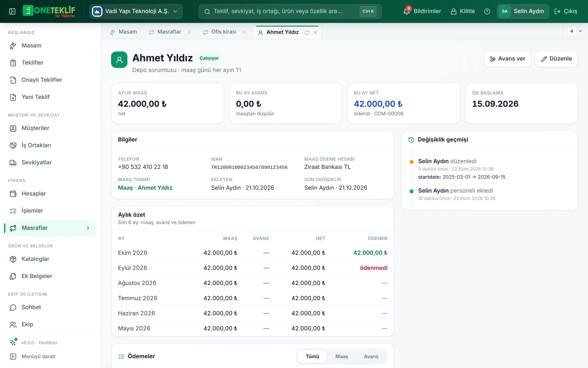Click the Düzenle edit button

tap(556, 59)
